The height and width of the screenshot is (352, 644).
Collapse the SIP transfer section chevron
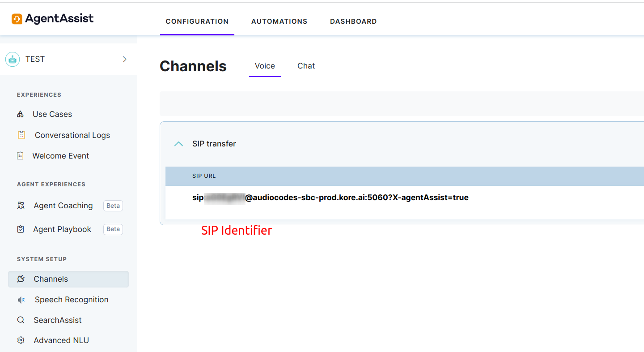tap(178, 144)
